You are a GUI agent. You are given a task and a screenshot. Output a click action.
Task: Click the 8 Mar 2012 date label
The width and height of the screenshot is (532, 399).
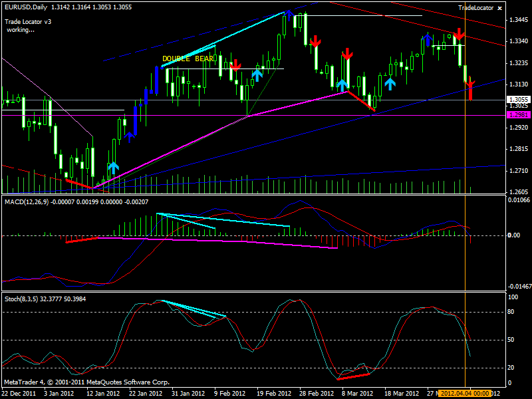(357, 394)
